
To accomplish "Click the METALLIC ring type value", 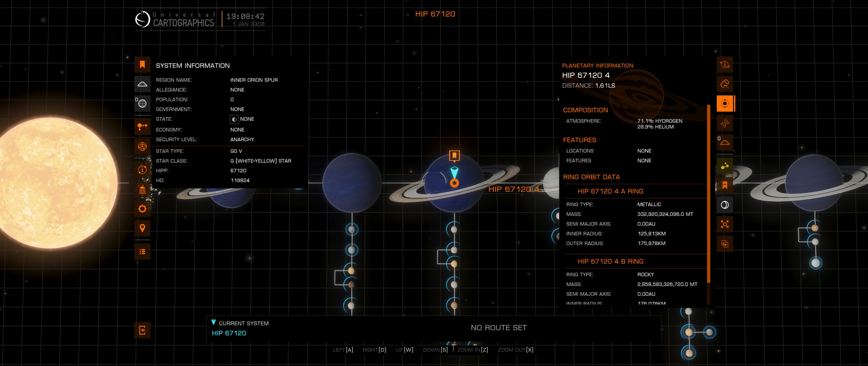I will [649, 204].
